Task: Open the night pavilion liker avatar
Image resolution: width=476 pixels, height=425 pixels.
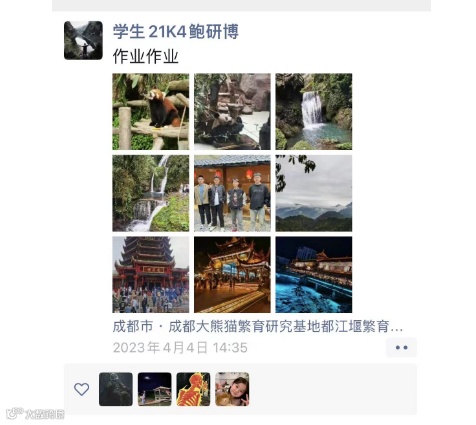Action: coord(155,389)
